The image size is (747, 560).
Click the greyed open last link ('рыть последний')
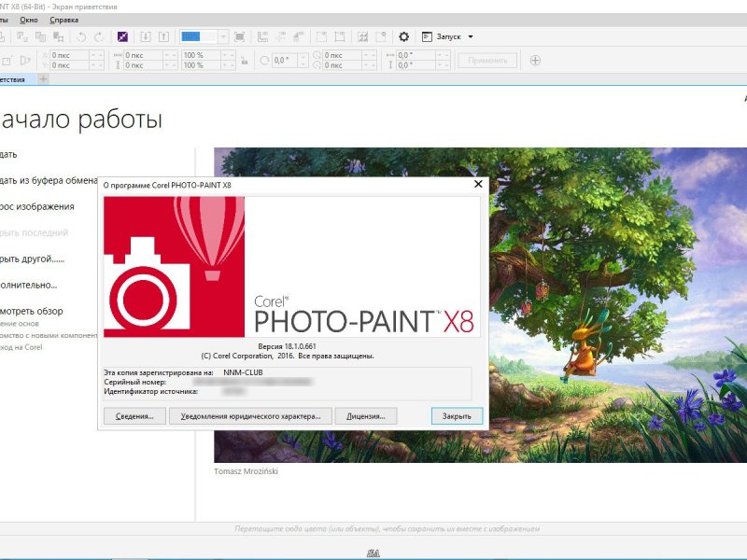[x=34, y=232]
